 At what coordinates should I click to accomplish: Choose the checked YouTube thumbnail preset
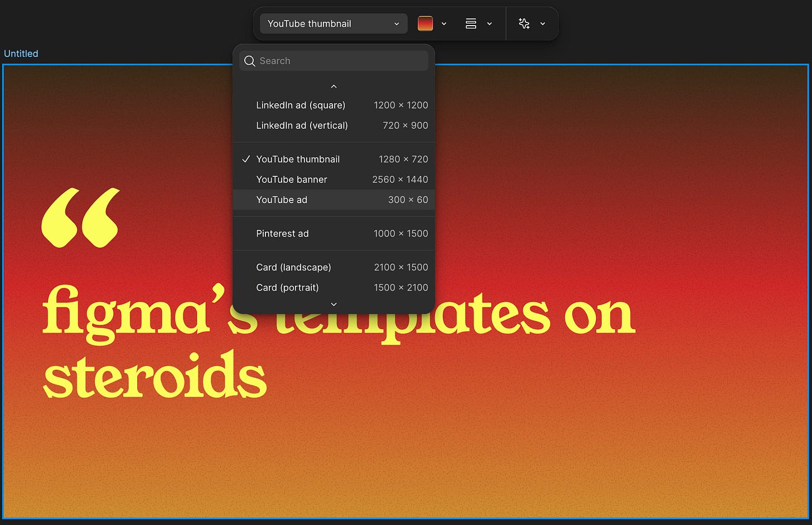pyautogui.click(x=333, y=159)
